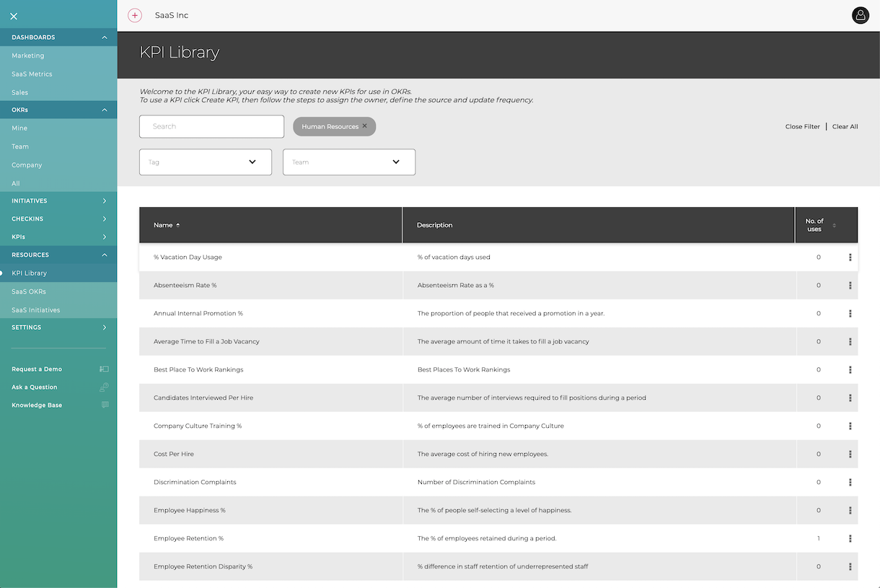Click the Request a Demo icon

coord(104,369)
